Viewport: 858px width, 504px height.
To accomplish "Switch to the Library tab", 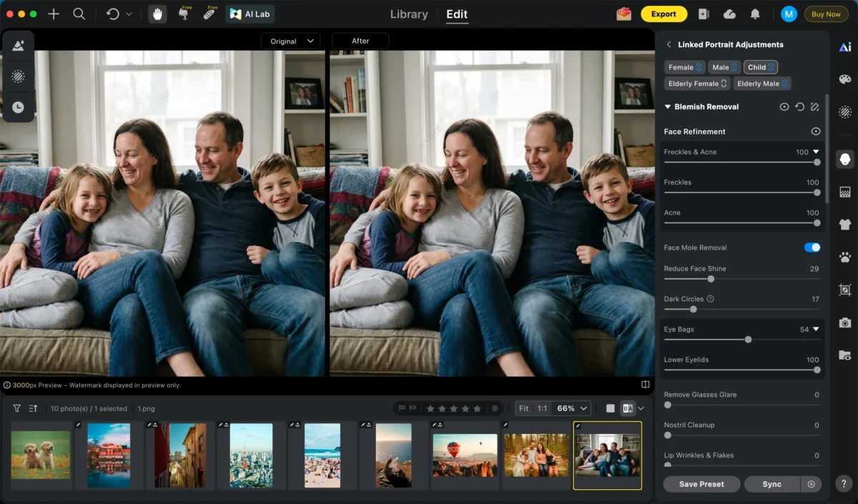I will click(x=408, y=14).
